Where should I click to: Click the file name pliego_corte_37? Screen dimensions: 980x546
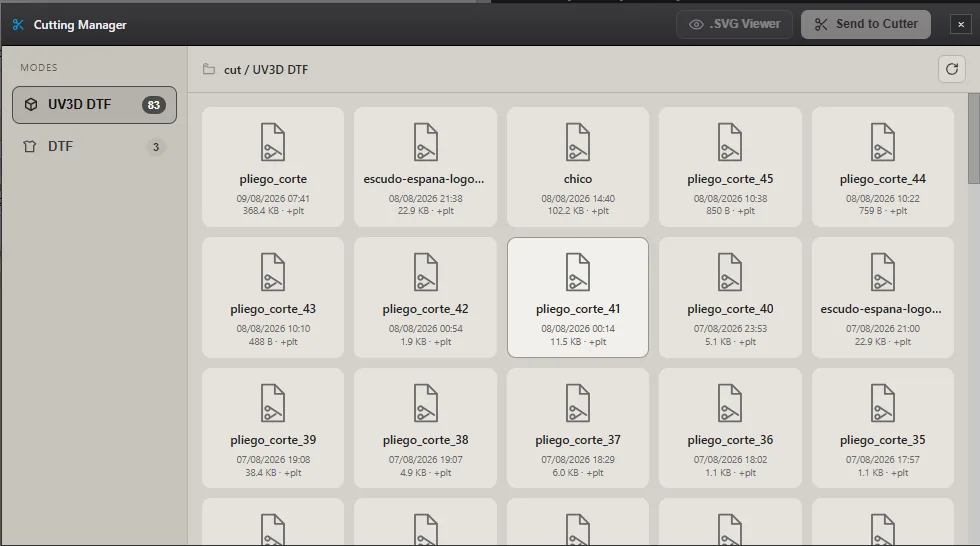coord(578,440)
